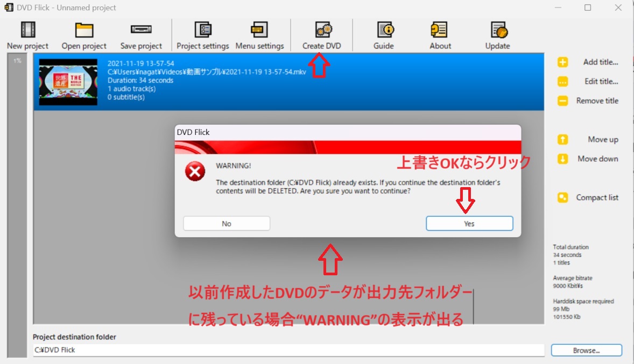Image resolution: width=634 pixels, height=364 pixels.
Task: Click the About icon
Action: click(x=439, y=30)
